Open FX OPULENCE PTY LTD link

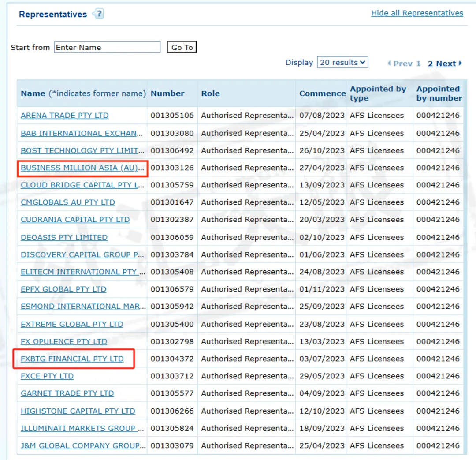tap(64, 341)
